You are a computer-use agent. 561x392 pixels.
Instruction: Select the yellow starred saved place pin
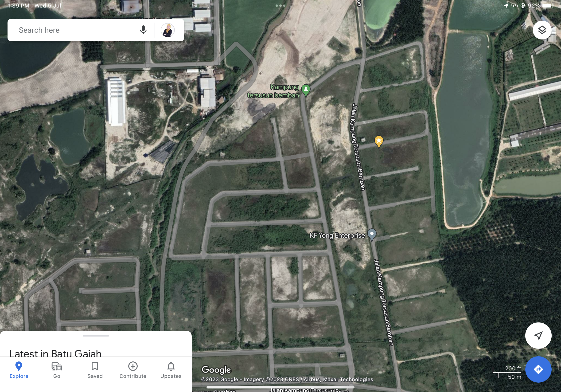pos(379,142)
